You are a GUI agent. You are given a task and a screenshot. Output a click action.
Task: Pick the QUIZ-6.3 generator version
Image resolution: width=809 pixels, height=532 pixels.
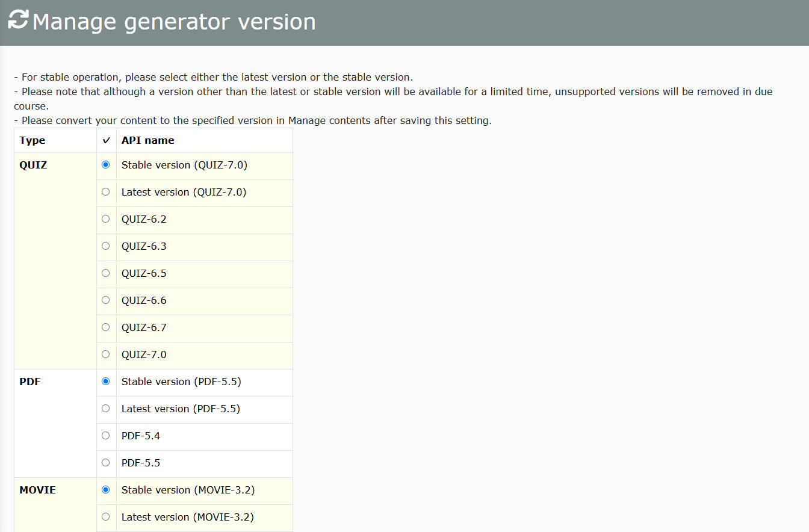106,246
